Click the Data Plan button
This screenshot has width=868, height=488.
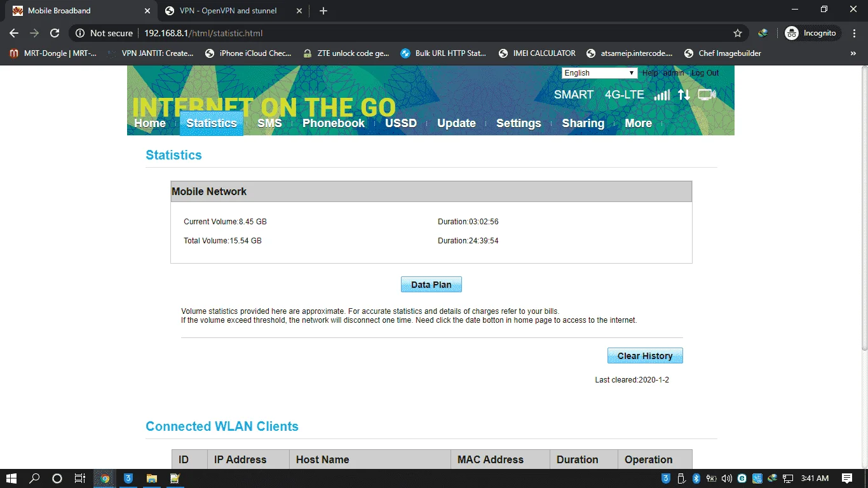click(x=431, y=285)
